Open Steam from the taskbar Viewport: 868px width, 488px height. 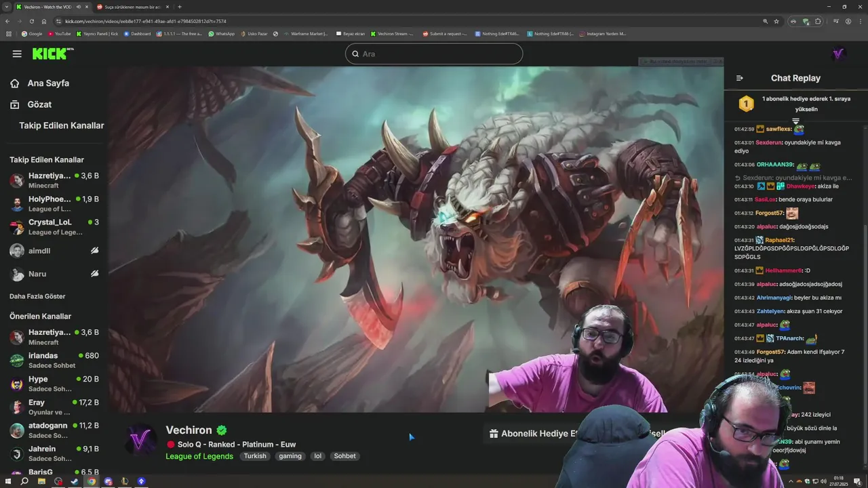(75, 481)
